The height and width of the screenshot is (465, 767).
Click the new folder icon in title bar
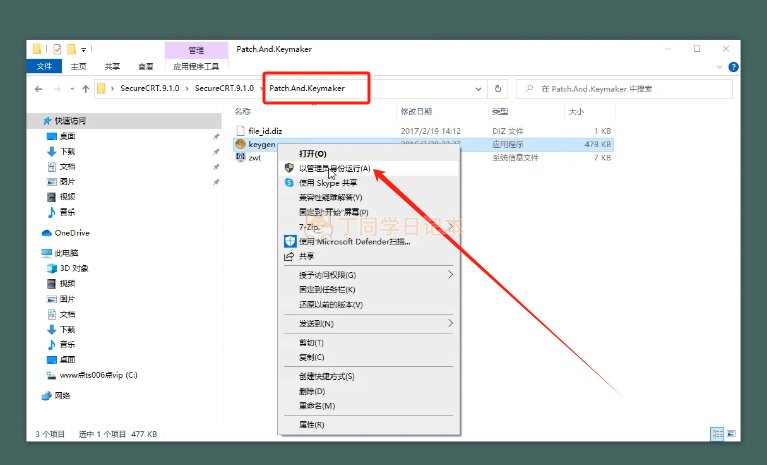[71, 49]
